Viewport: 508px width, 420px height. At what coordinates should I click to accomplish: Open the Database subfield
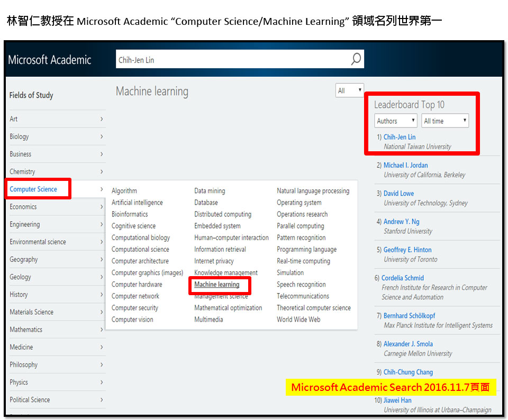(206, 203)
